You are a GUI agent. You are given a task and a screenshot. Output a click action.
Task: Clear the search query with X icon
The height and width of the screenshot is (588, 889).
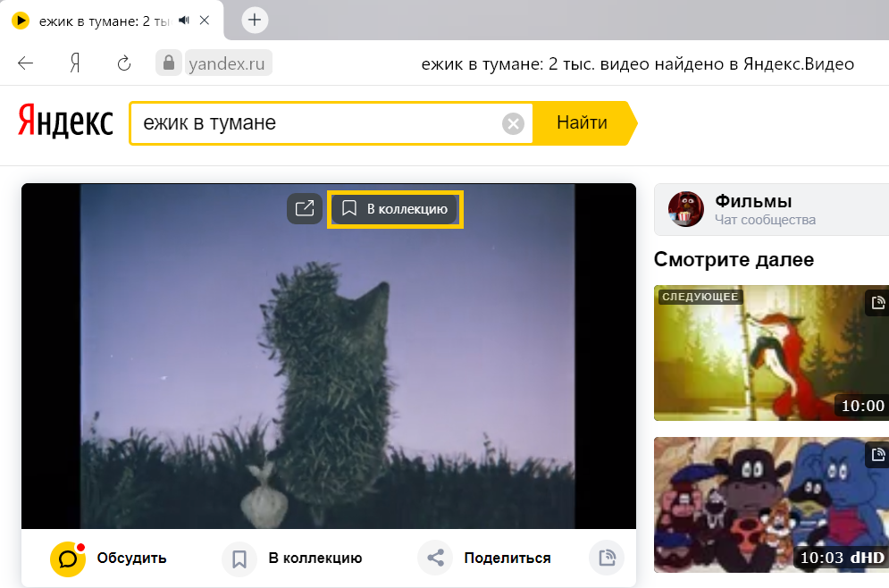click(513, 123)
